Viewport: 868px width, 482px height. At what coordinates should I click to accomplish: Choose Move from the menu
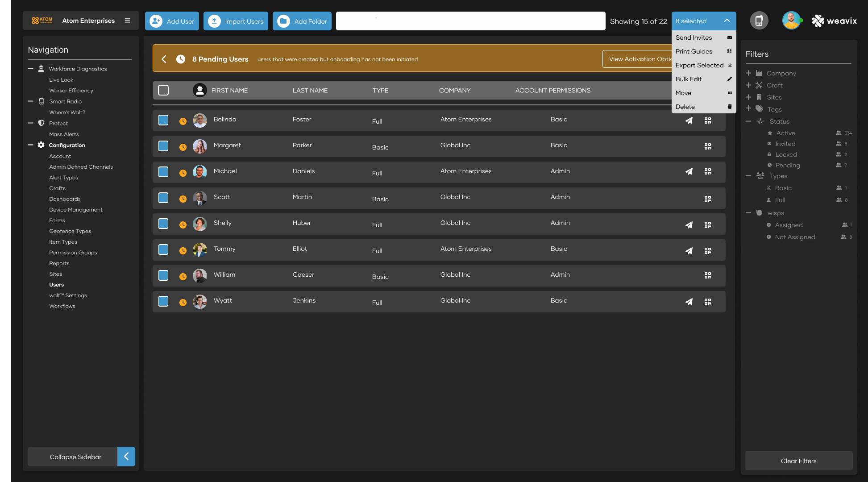703,93
